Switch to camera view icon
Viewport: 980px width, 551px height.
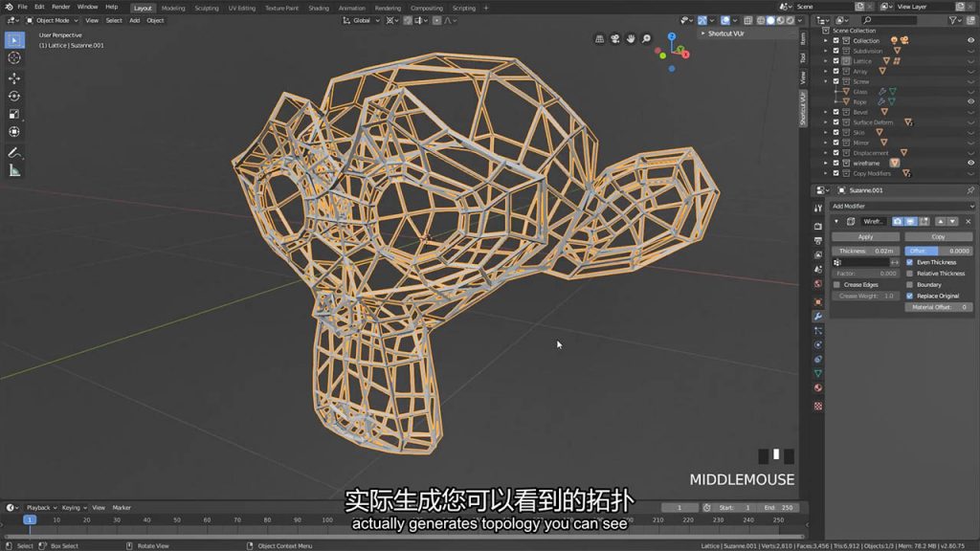tap(615, 38)
